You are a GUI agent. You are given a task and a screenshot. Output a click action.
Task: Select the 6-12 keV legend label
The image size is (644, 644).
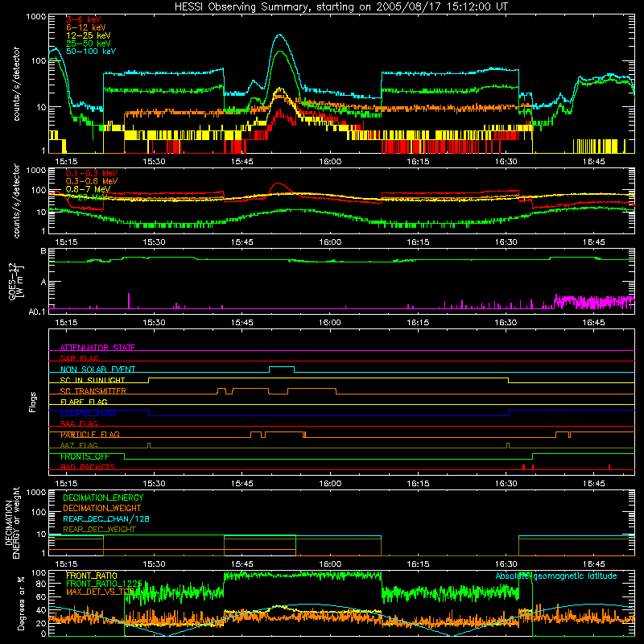coord(85,27)
